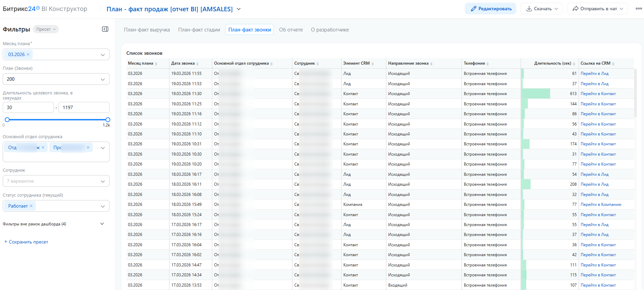This screenshot has width=644, height=290.
Task: Open the three-dots more options menu
Action: (x=639, y=9)
